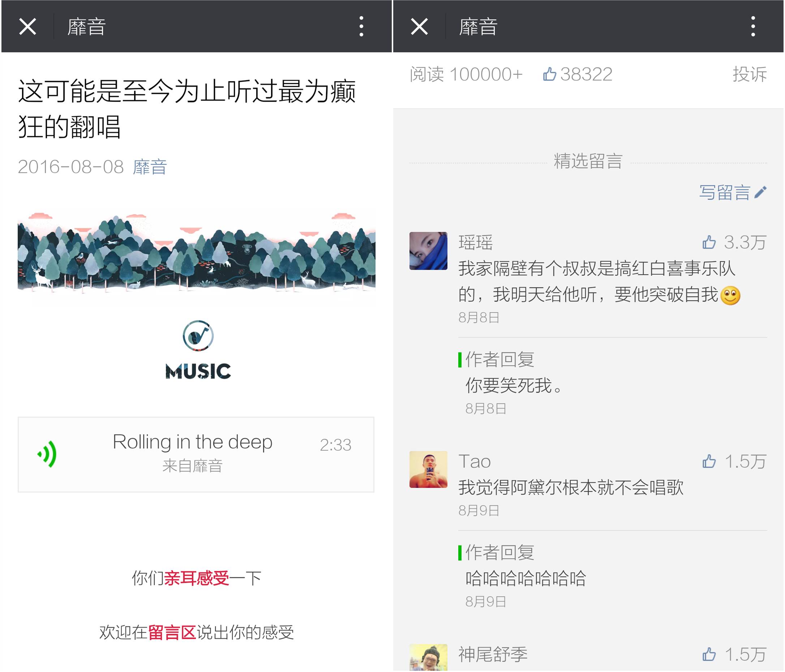Screen dimensions: 785x672
Task: Like Tao's comment about 阿黛尔
Action: tap(709, 461)
